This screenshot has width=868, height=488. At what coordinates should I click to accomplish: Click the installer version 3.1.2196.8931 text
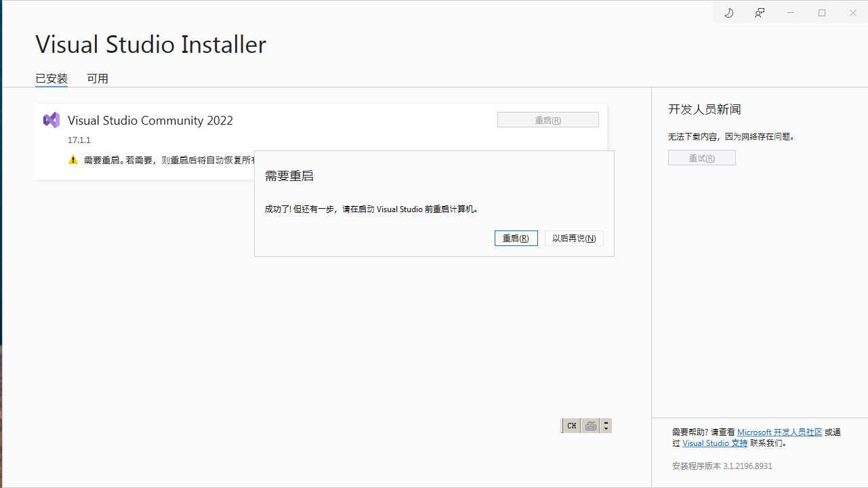722,466
